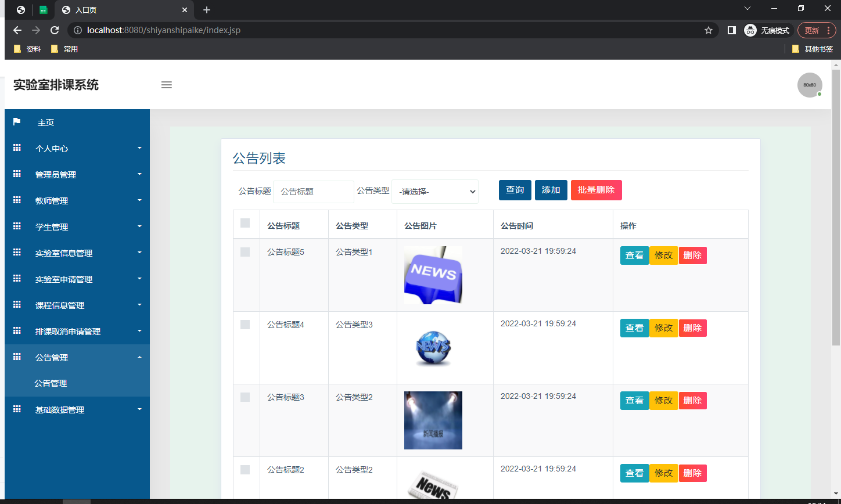This screenshot has width=841, height=504.
Task: Open 其他书签 bookmarks folder
Action: pos(813,49)
